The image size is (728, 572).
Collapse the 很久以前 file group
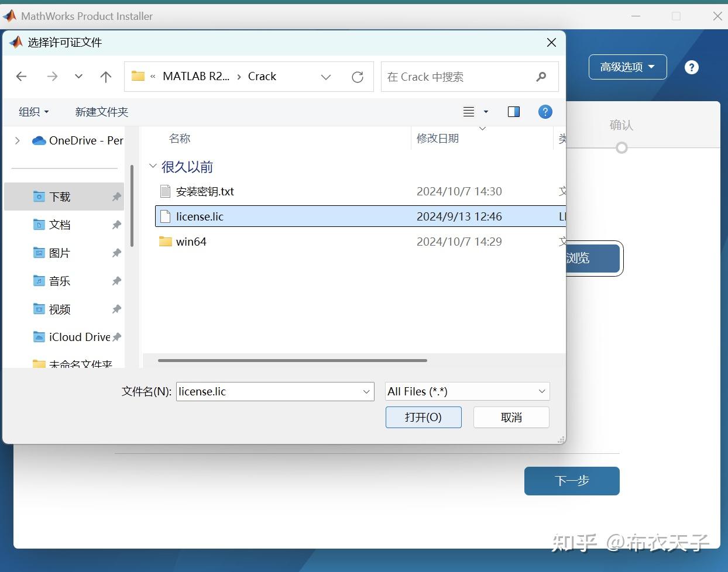point(153,167)
